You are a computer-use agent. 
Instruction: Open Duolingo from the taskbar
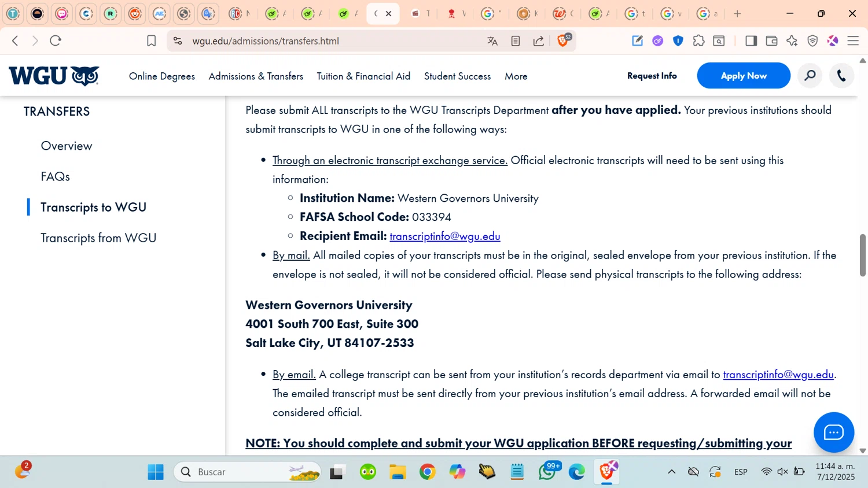368,472
